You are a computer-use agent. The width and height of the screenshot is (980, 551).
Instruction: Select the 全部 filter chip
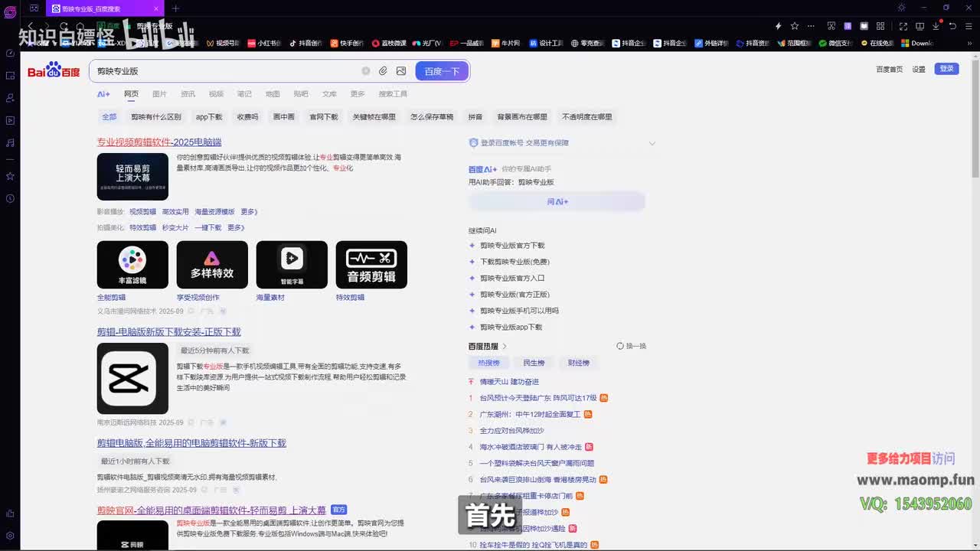click(109, 117)
